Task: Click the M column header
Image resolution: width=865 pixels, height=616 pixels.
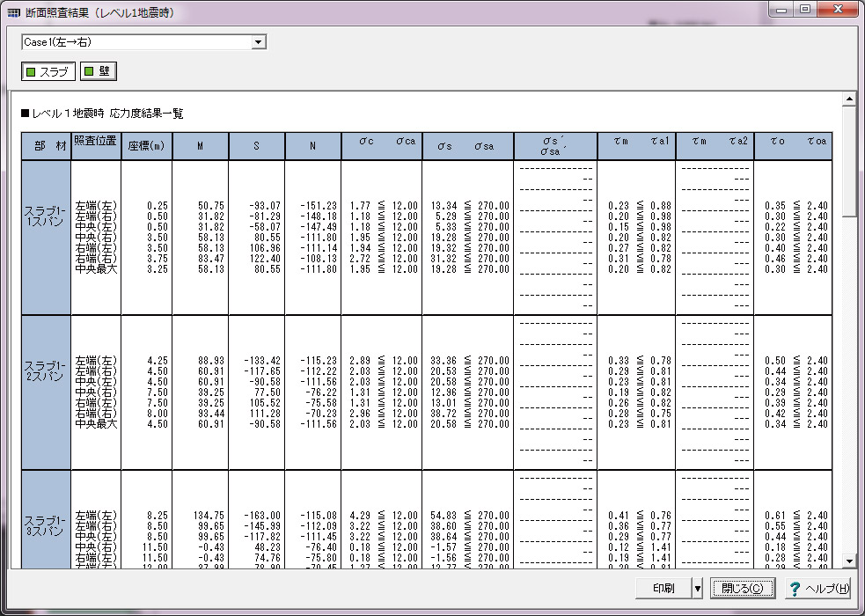Action: [201, 146]
